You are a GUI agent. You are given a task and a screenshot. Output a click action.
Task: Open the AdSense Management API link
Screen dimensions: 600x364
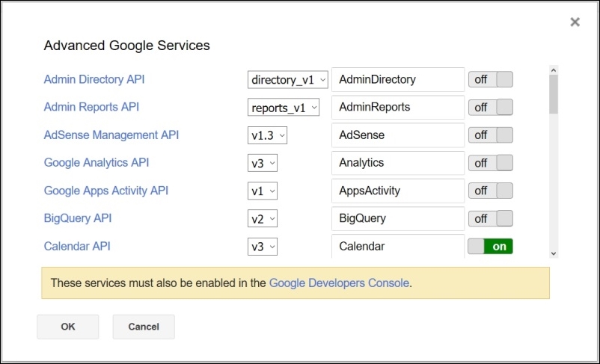click(111, 135)
